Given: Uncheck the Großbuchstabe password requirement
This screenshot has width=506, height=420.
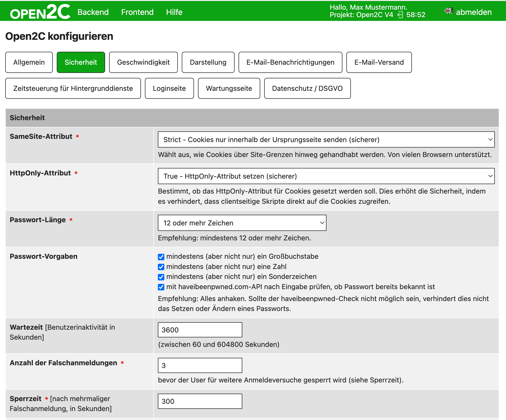Looking at the screenshot, I should [x=161, y=257].
